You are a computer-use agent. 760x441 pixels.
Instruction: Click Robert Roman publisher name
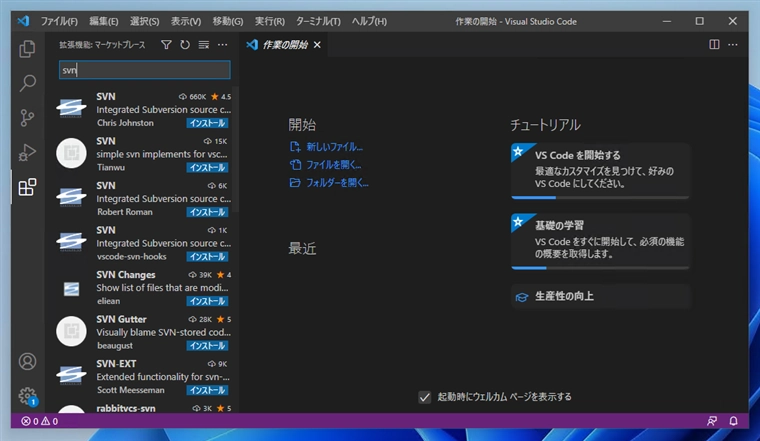(x=125, y=212)
